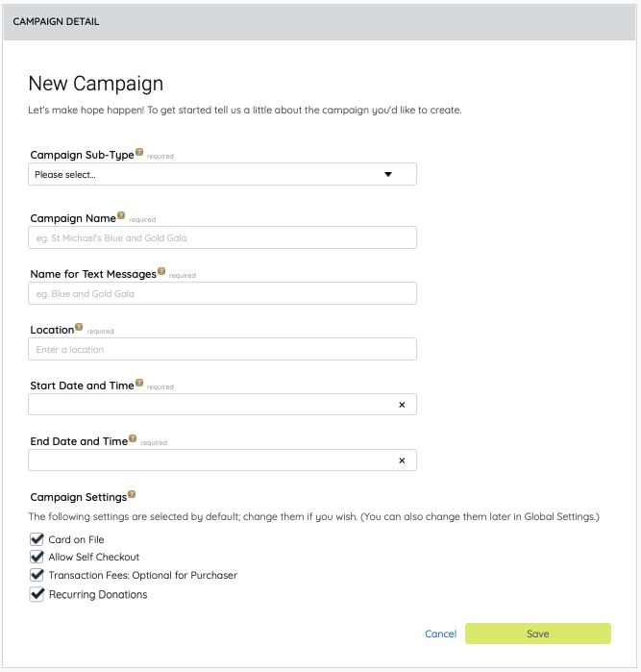Open the Start Date and Time picker
Image resolution: width=641 pixels, height=672 pixels.
click(211, 405)
